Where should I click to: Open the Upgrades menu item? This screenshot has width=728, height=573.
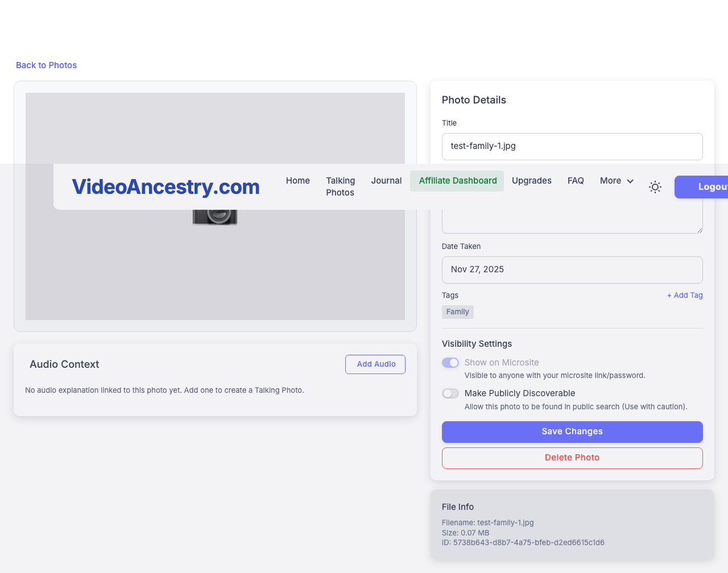[x=531, y=181]
